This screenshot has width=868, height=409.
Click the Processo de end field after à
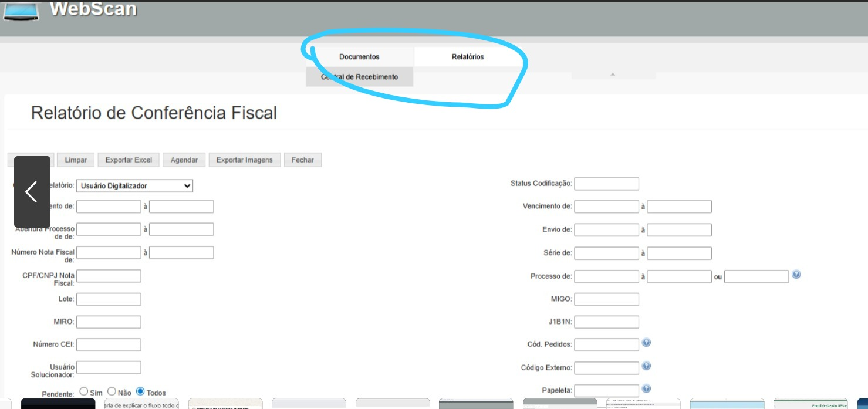pos(679,276)
